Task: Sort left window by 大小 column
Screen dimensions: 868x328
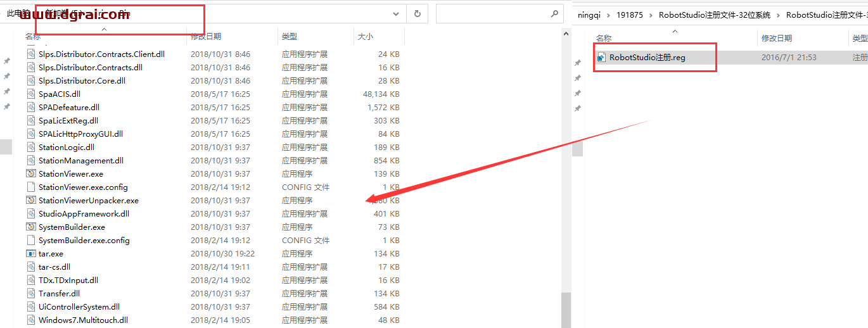Action: pyautogui.click(x=366, y=37)
